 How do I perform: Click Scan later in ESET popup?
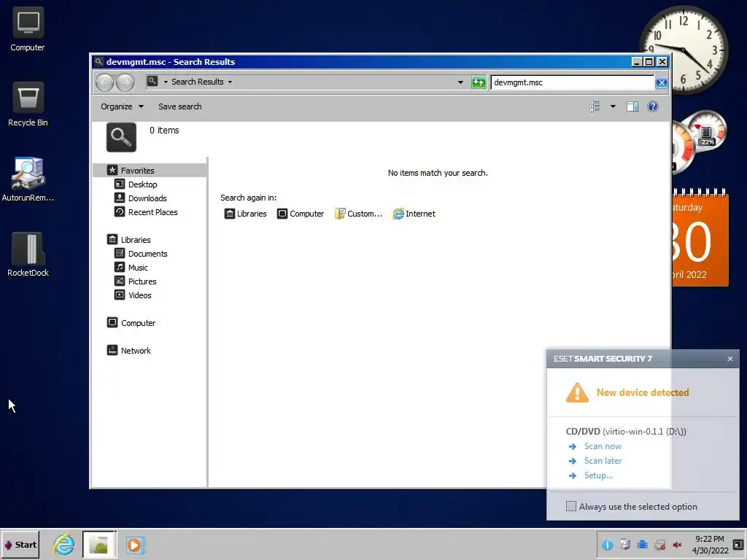pos(603,461)
